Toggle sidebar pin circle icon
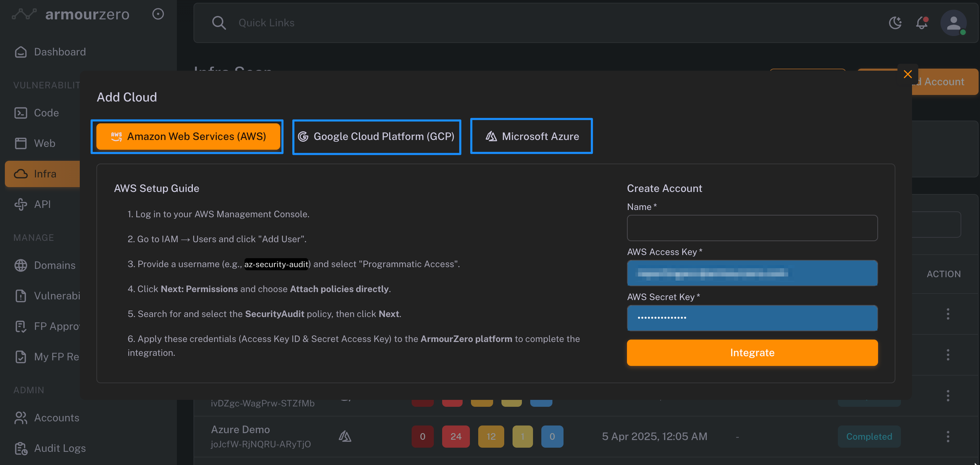 158,14
